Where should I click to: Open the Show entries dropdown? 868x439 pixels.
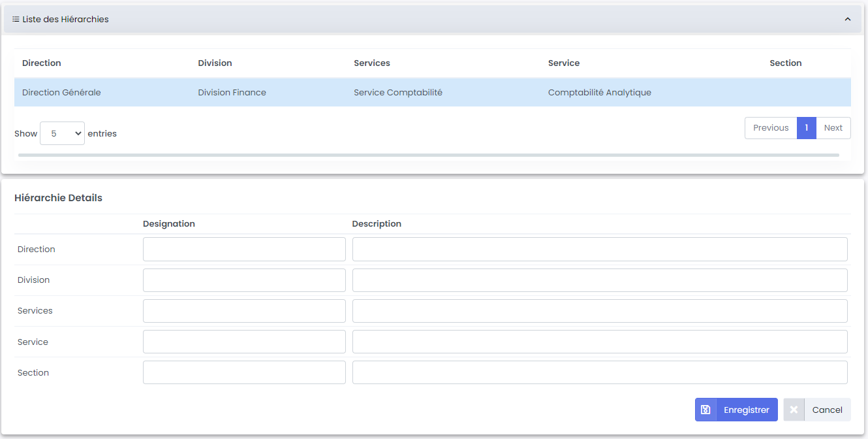tap(62, 133)
